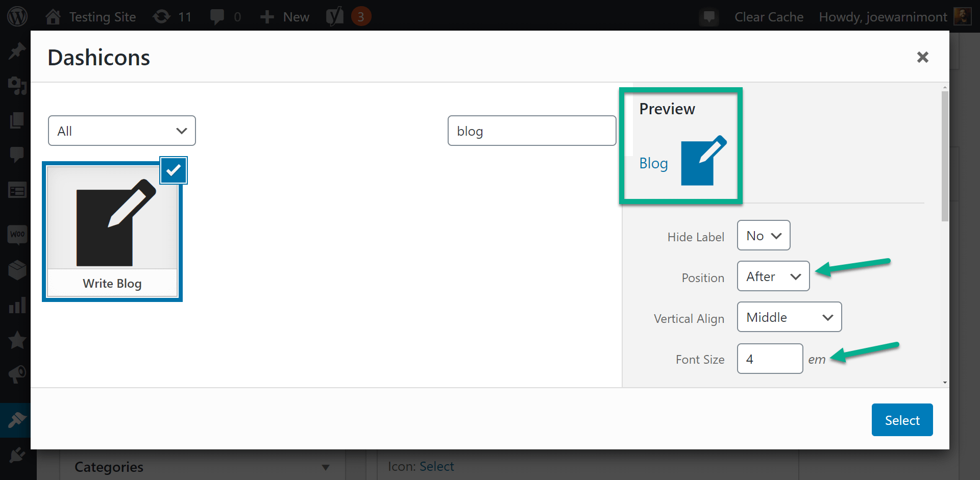Viewport: 980px width, 480px height.
Task: Click inside the blog search field
Action: 531,131
